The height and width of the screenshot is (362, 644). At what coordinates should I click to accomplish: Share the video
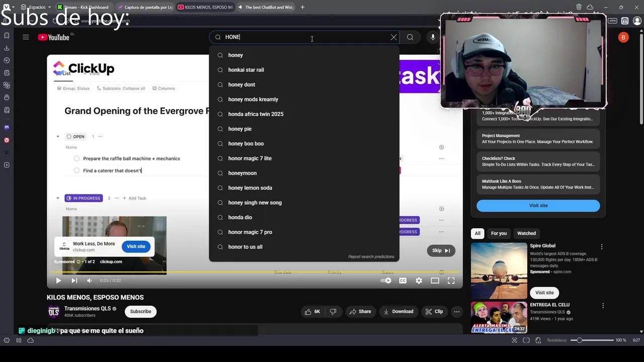(x=360, y=312)
